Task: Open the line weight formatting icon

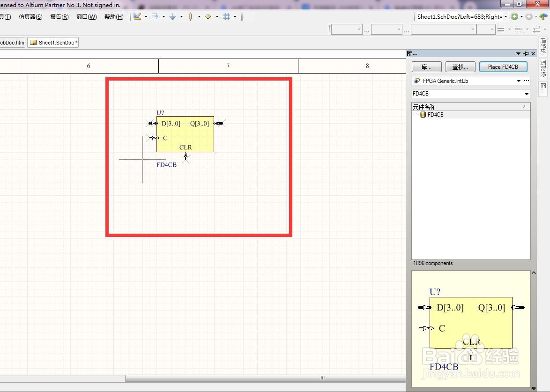Action: pos(501,30)
